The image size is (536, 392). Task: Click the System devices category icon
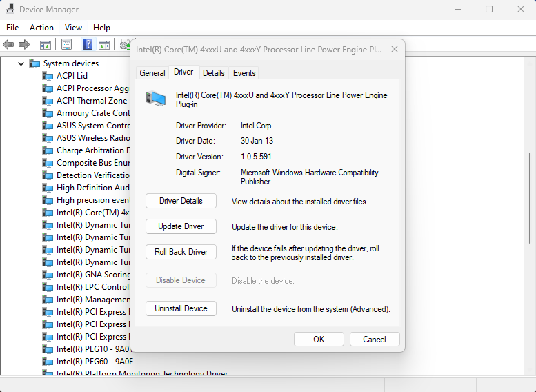click(x=34, y=63)
